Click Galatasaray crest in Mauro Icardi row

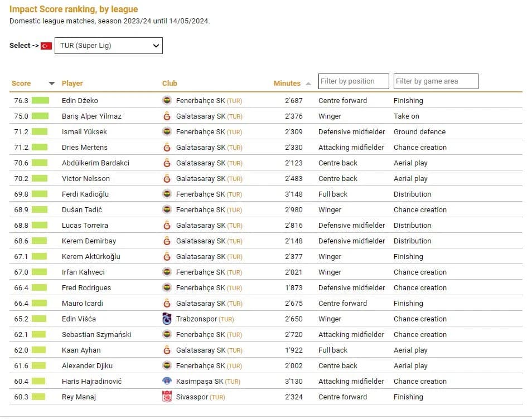pyautogui.click(x=167, y=304)
